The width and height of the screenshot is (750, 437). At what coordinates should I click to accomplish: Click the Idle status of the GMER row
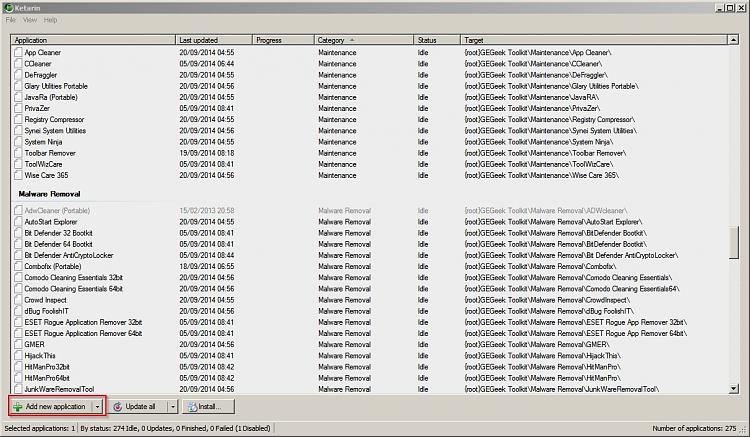click(423, 344)
